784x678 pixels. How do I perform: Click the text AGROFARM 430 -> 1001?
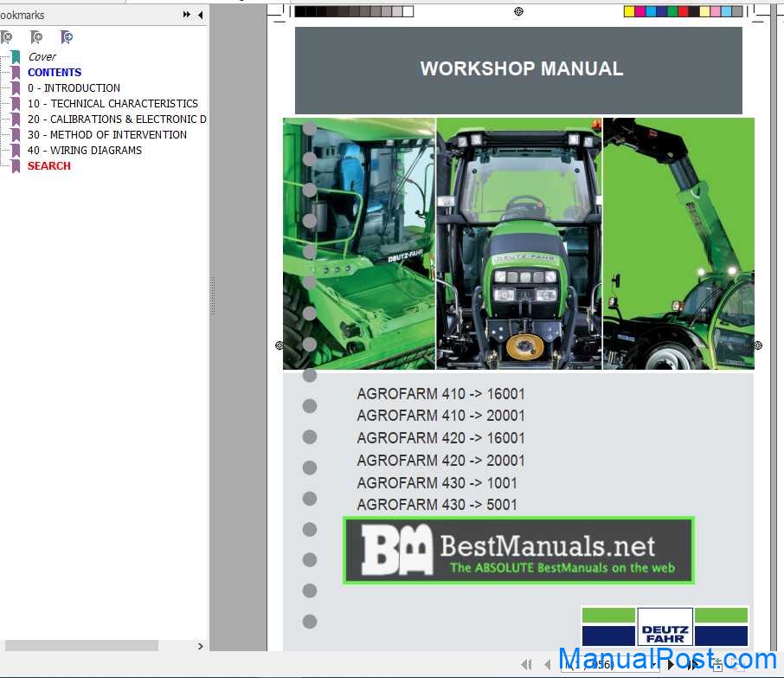pyautogui.click(x=436, y=483)
